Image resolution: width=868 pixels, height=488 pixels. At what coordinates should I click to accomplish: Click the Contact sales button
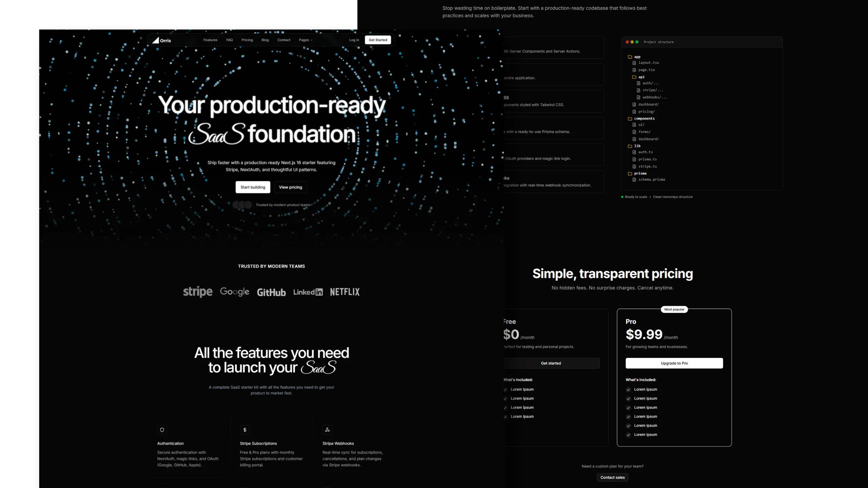[x=612, y=477]
